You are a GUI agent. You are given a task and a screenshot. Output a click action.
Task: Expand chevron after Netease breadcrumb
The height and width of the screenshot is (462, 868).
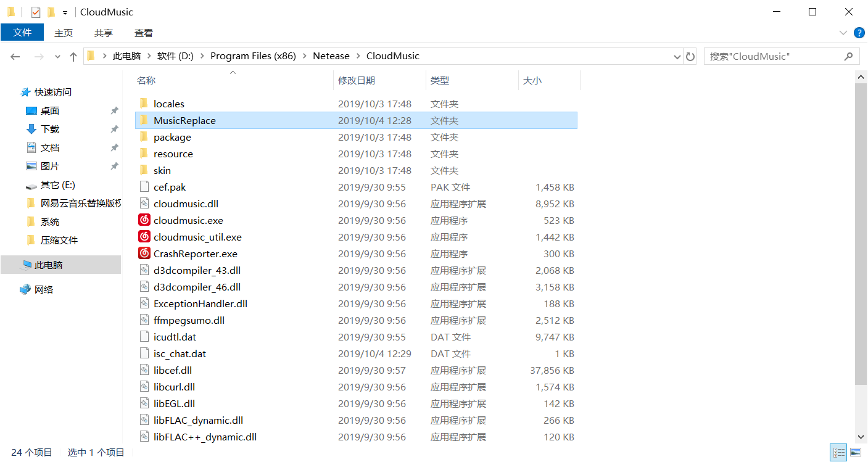(x=358, y=56)
